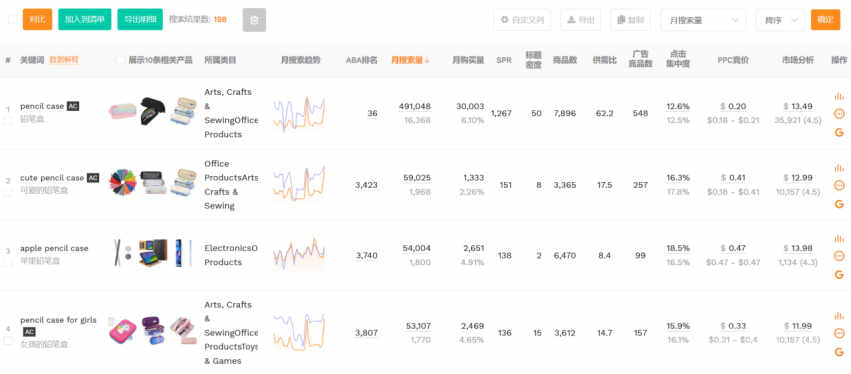
Task: Click round orange icon in apple pencil case row
Action: pyautogui.click(x=839, y=256)
